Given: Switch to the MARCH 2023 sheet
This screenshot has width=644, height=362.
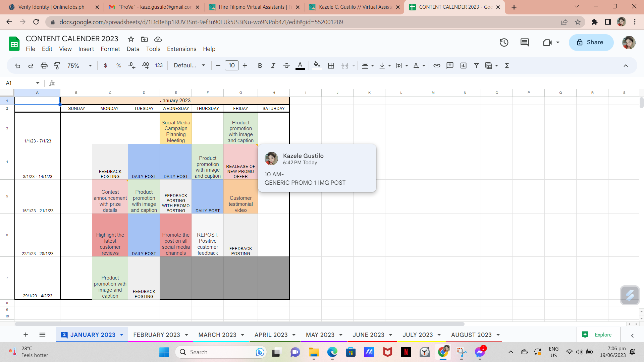Looking at the screenshot, I should tap(217, 335).
